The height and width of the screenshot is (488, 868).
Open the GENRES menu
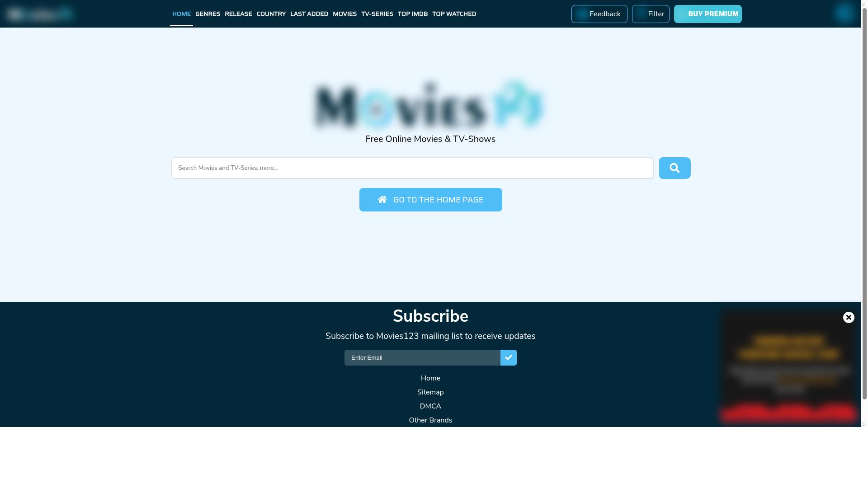pos(208,14)
